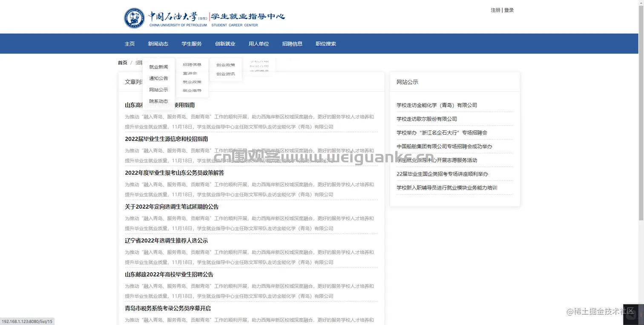The width and height of the screenshot is (644, 325).
Task: Choose 招聘信息 in the 学生服务 dropdown
Action: click(192, 65)
